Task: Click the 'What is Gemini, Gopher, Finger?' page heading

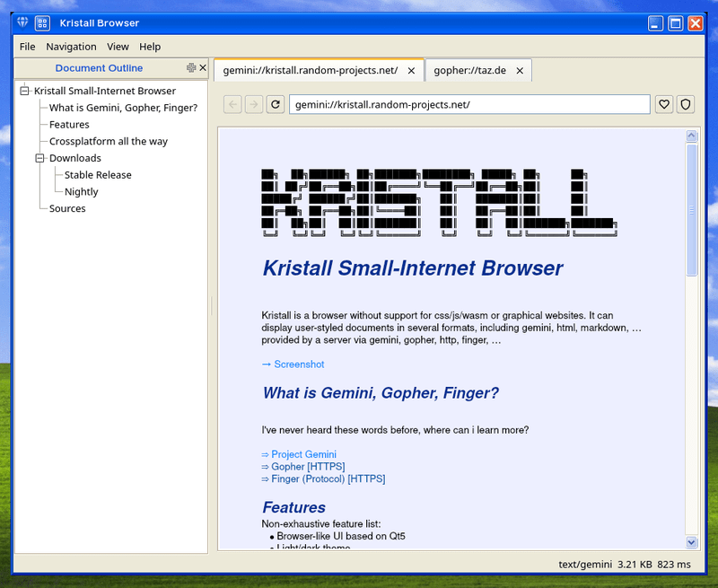Action: tap(381, 393)
